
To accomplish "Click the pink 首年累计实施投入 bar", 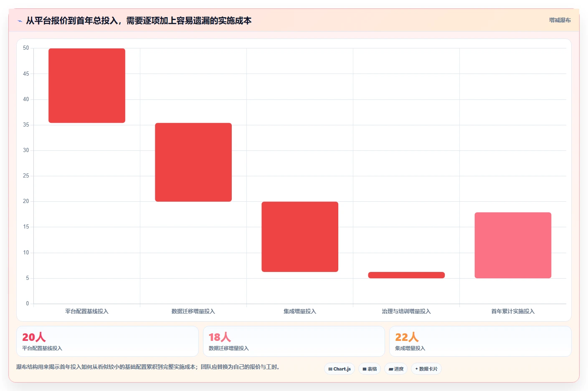I will click(513, 245).
